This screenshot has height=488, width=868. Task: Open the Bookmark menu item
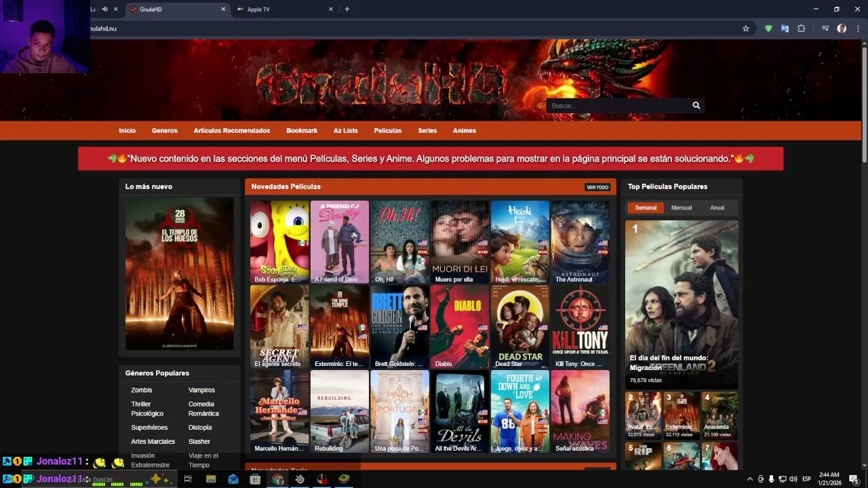[302, 131]
